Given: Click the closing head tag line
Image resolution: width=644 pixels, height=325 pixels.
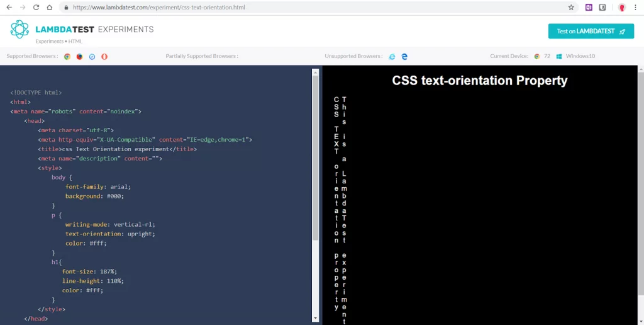Looking at the screenshot, I should coord(36,319).
